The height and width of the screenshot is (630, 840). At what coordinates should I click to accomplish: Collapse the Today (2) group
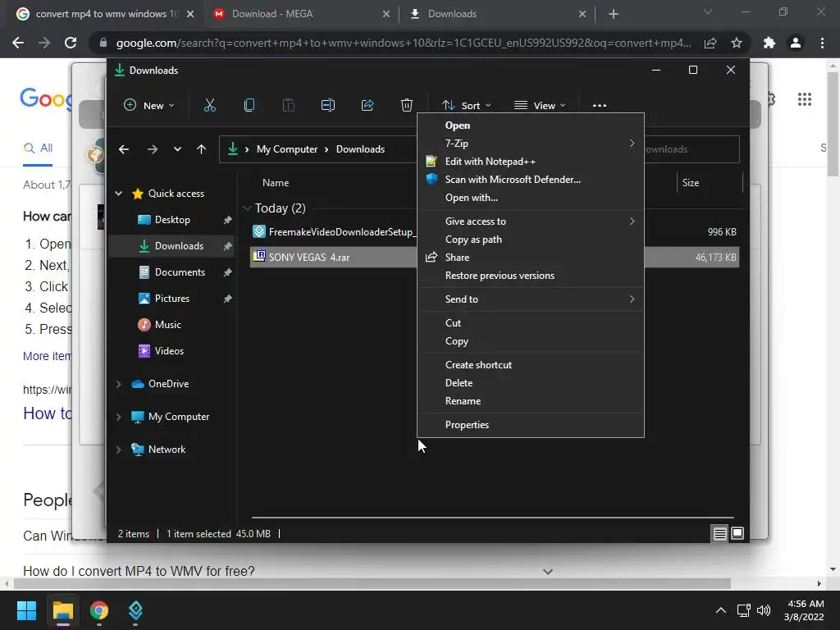pyautogui.click(x=247, y=208)
